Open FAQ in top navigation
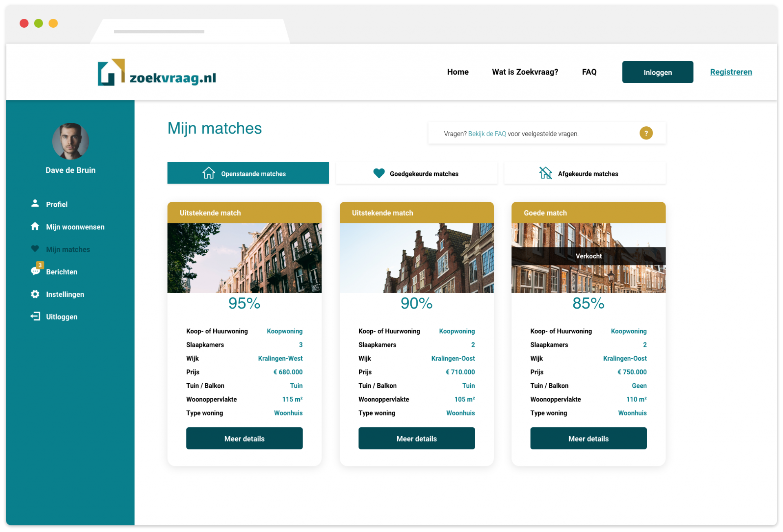The height and width of the screenshot is (532, 783). pyautogui.click(x=589, y=72)
